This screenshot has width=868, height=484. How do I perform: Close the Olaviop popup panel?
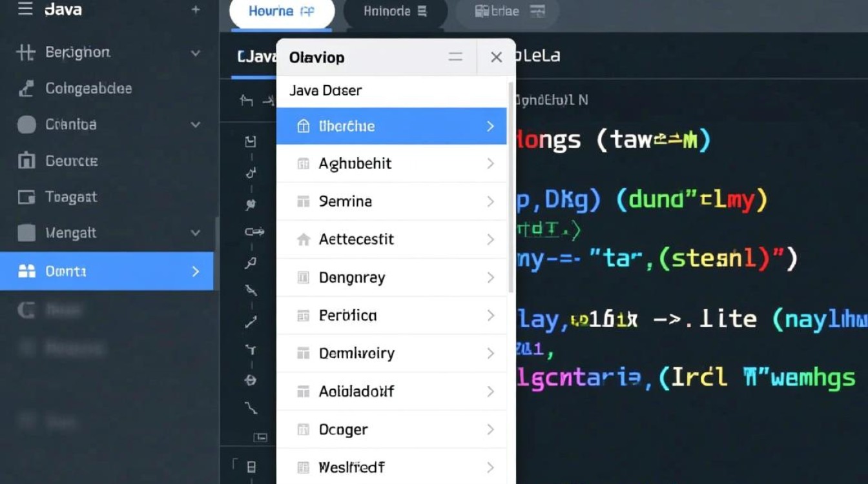[x=496, y=57]
